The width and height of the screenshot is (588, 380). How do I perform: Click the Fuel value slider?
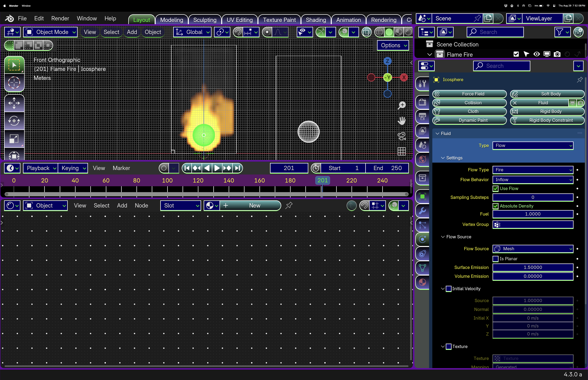pyautogui.click(x=533, y=214)
